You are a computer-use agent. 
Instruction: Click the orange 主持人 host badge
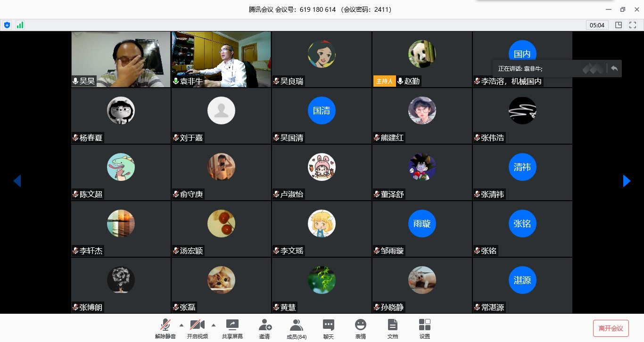point(385,81)
